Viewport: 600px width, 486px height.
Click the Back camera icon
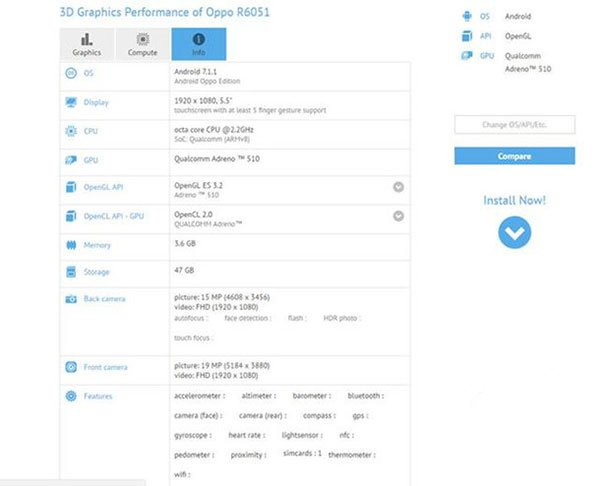(71, 299)
